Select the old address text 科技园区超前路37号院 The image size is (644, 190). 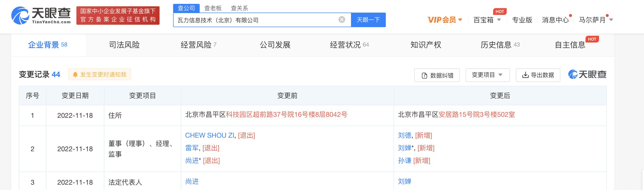[260, 115]
